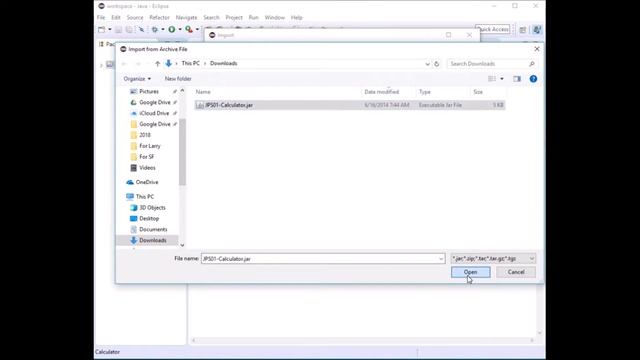Click This PC in the address breadcrumb

191,64
